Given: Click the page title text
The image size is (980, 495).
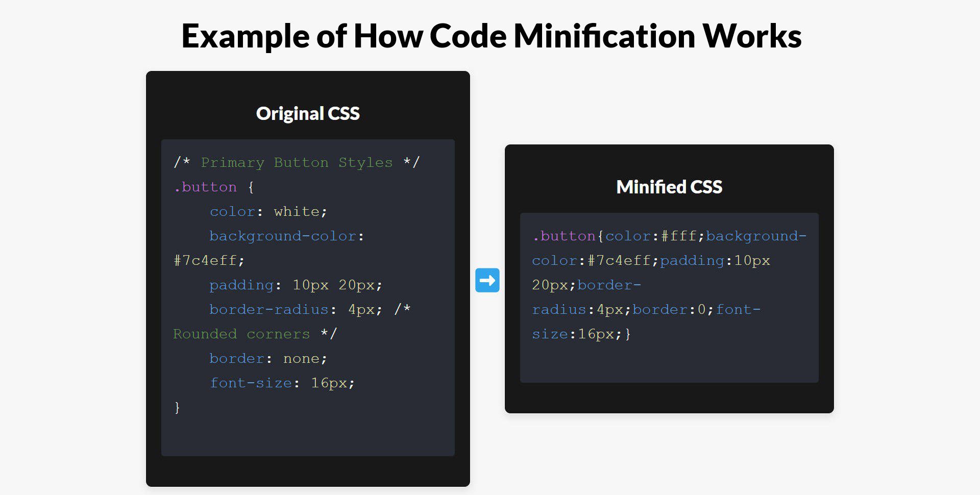Looking at the screenshot, I should point(490,36).
